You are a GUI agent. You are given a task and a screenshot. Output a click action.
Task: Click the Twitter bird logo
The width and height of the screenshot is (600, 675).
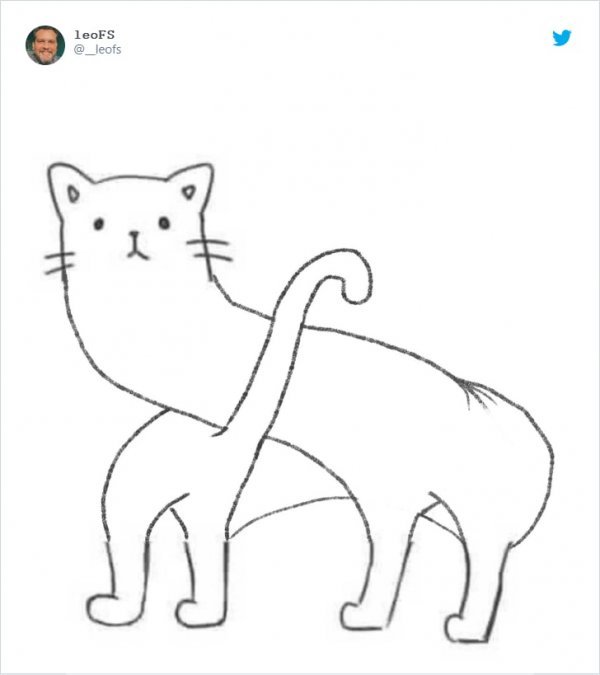[x=562, y=38]
